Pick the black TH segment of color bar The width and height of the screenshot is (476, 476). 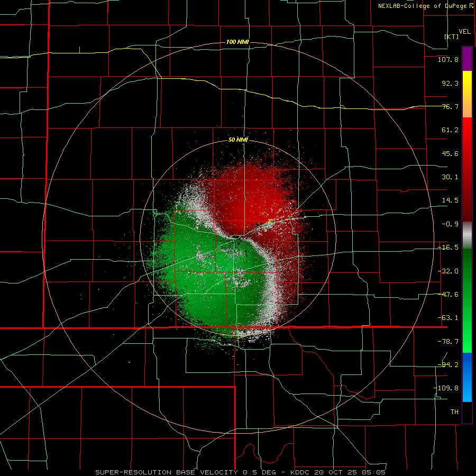tap(467, 412)
